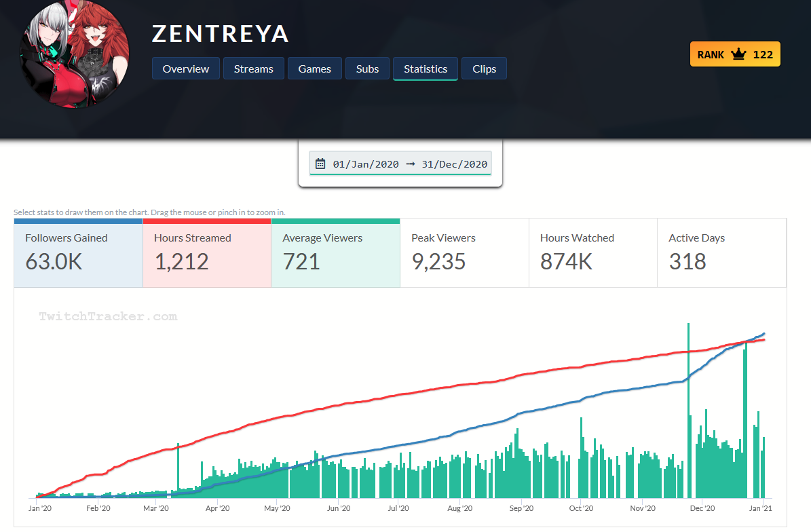
Task: Open the Subs tab
Action: tap(367, 69)
